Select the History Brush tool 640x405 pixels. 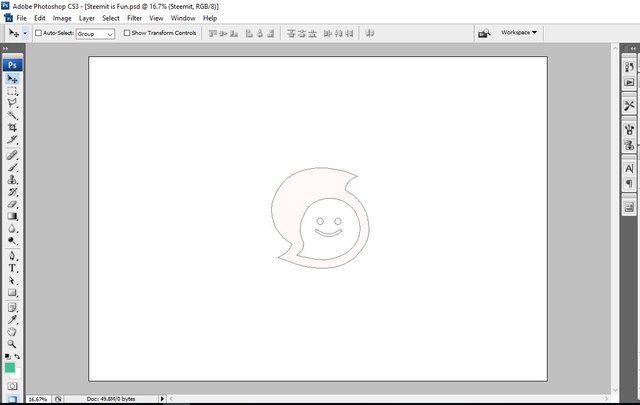pos(12,192)
